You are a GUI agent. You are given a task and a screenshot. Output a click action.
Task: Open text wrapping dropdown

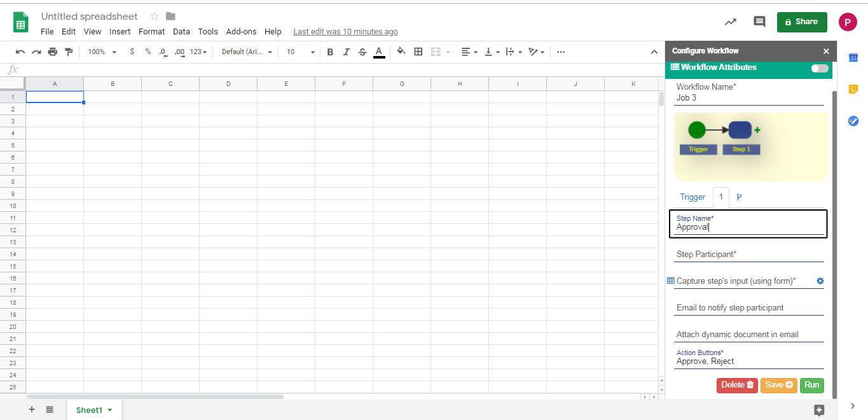(x=513, y=52)
